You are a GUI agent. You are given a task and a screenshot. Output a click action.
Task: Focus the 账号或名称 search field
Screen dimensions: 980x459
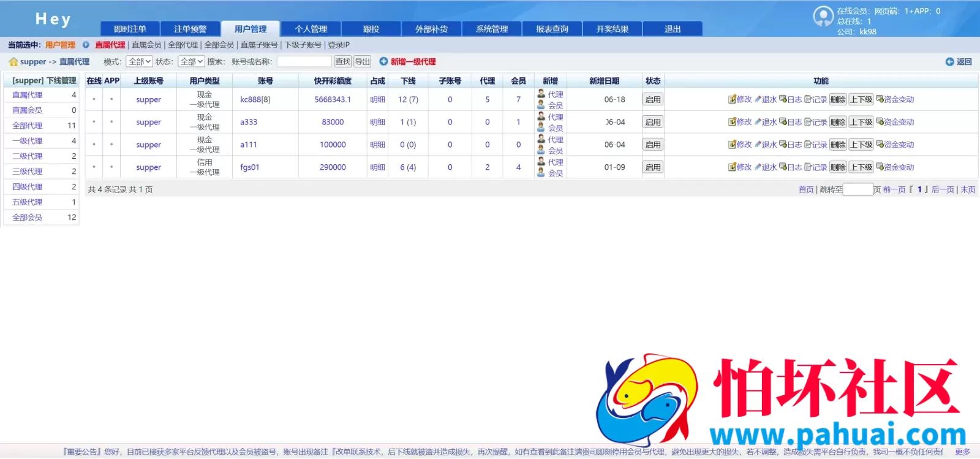pos(304,61)
